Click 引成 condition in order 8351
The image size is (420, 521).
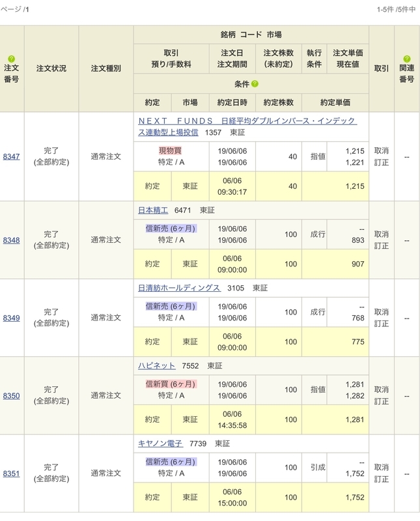coord(318,468)
